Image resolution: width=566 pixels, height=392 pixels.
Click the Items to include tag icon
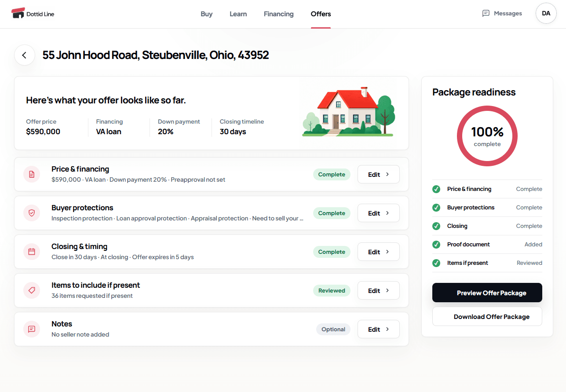point(32,290)
